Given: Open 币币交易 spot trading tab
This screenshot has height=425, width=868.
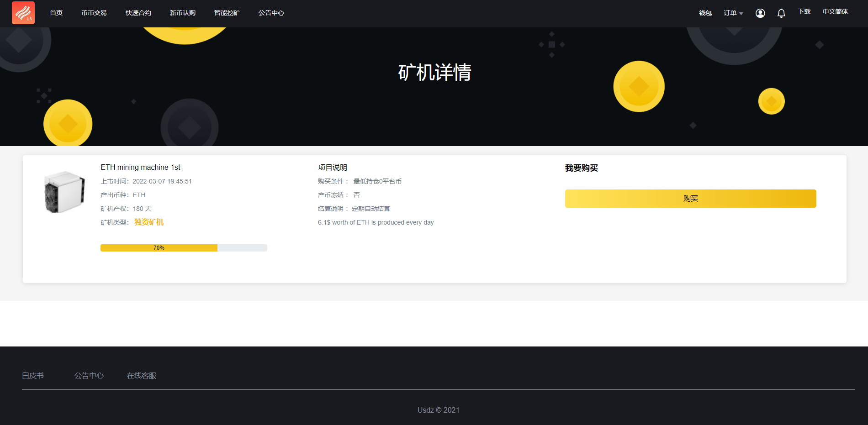Looking at the screenshot, I should 94,13.
